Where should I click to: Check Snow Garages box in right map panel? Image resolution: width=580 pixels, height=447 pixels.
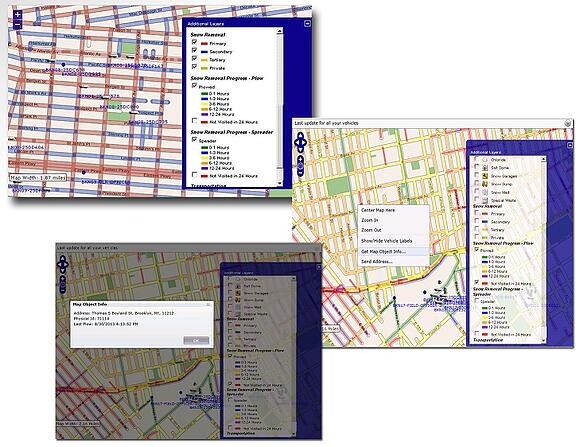click(x=477, y=175)
